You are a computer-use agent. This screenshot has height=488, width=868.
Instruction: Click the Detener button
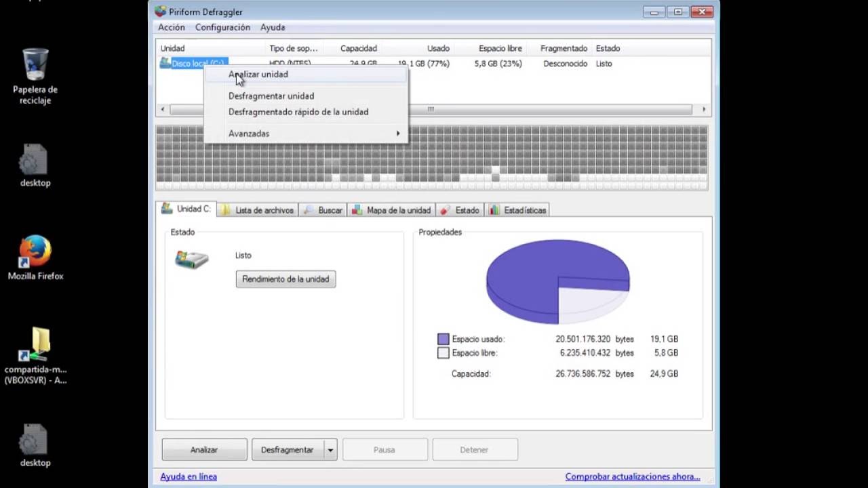[x=475, y=449]
